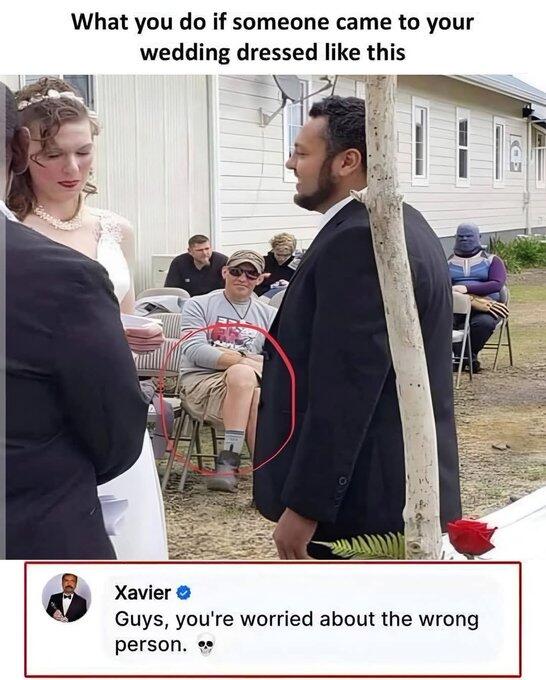
Task: Click the sunglasses on the man in the cap
Action: tap(244, 272)
